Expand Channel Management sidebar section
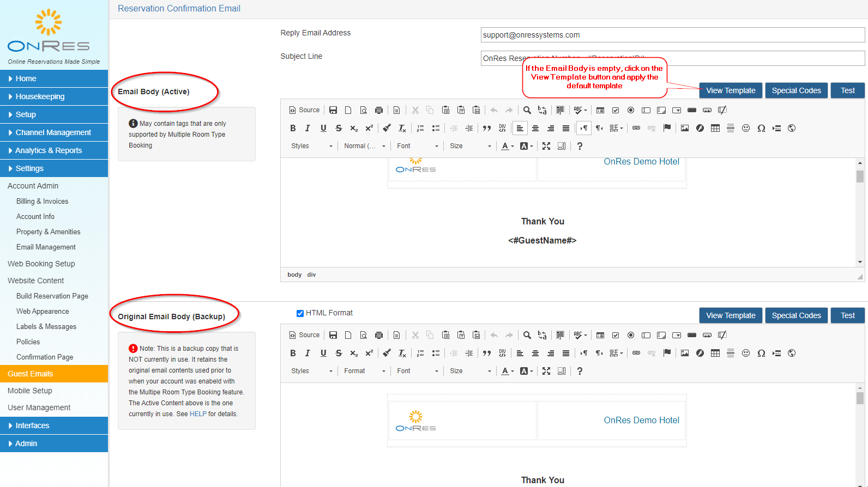868x487 pixels. pos(54,132)
